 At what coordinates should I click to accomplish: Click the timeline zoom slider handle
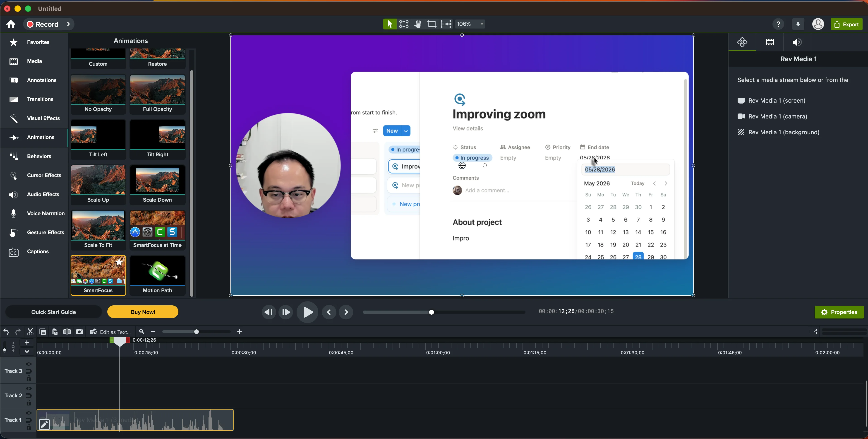pos(197,332)
